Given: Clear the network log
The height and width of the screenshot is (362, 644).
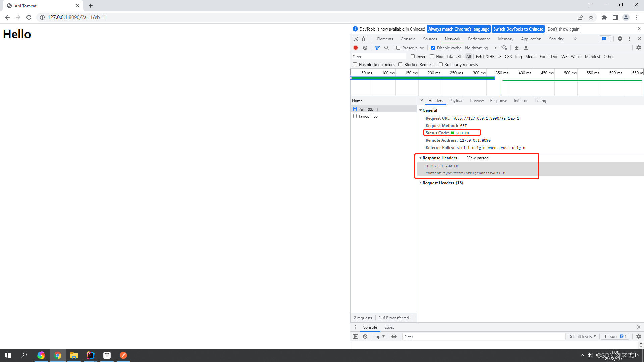Looking at the screenshot, I should [365, 48].
